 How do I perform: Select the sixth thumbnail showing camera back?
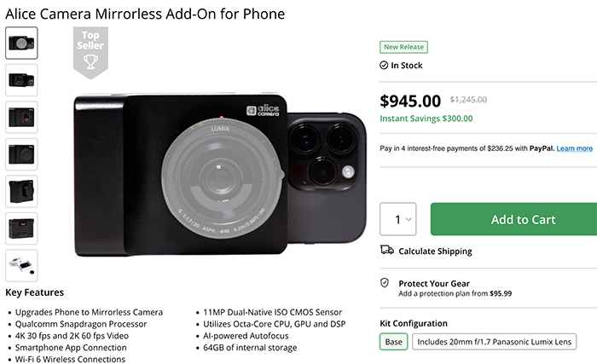[21, 228]
